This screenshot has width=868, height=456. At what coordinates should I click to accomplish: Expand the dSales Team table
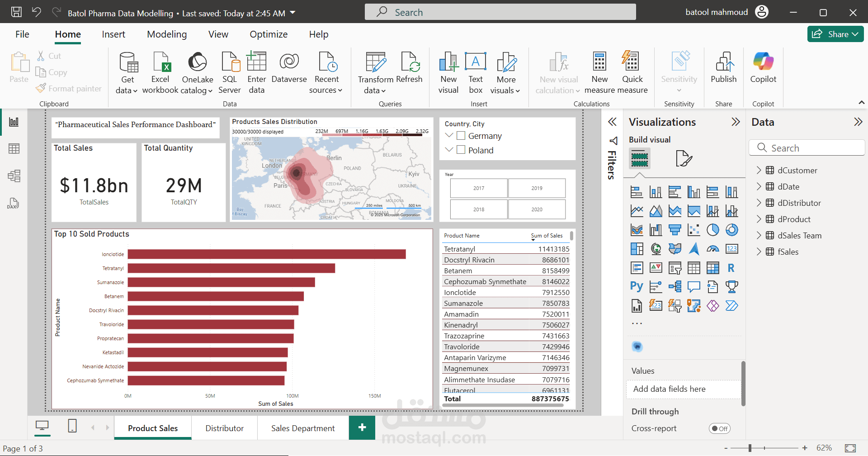pyautogui.click(x=759, y=235)
